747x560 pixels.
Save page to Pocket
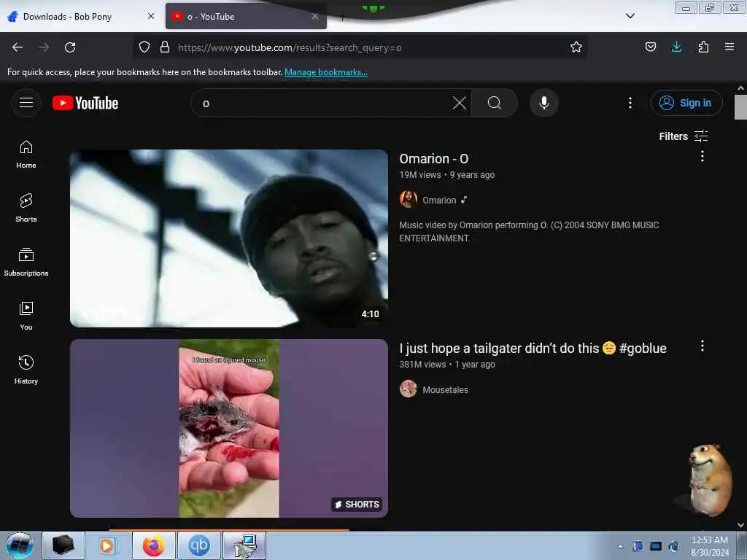click(x=650, y=47)
